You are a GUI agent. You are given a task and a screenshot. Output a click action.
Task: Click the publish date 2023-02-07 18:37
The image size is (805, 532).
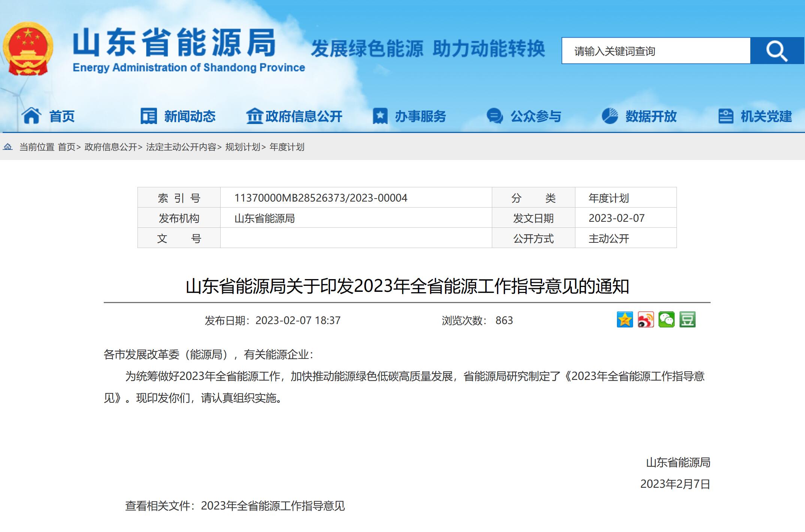[x=298, y=320]
